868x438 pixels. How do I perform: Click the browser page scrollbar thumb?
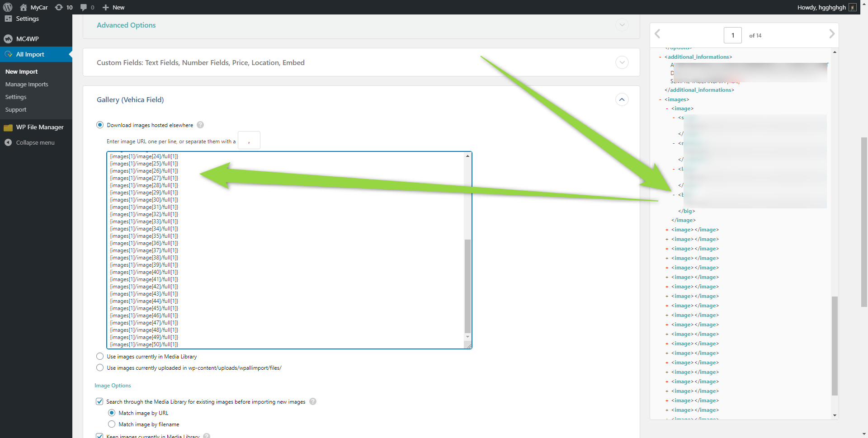point(864,222)
